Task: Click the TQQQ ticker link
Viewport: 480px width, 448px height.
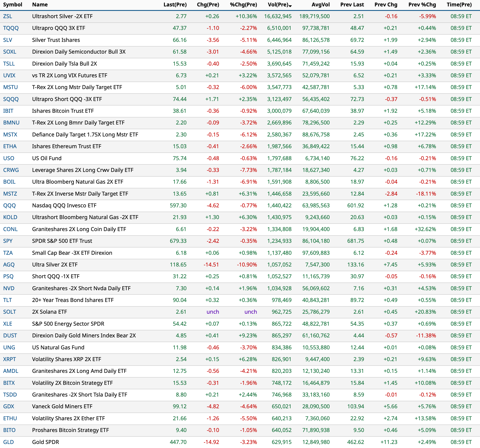Action: click(x=11, y=28)
